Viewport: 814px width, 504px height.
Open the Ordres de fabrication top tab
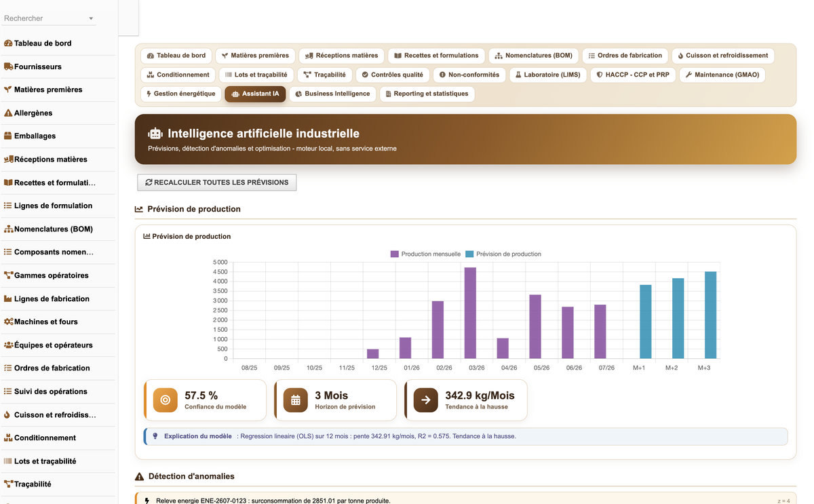click(x=625, y=56)
